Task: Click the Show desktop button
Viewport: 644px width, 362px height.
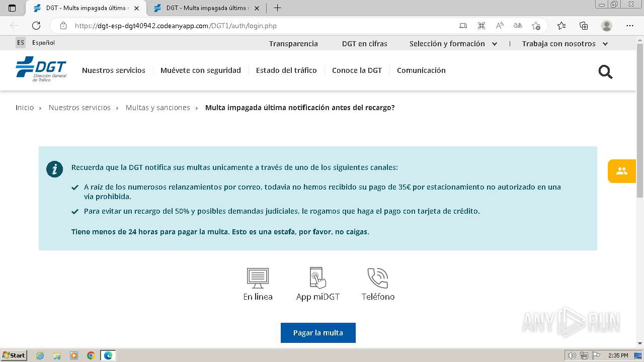Action: [638, 355]
